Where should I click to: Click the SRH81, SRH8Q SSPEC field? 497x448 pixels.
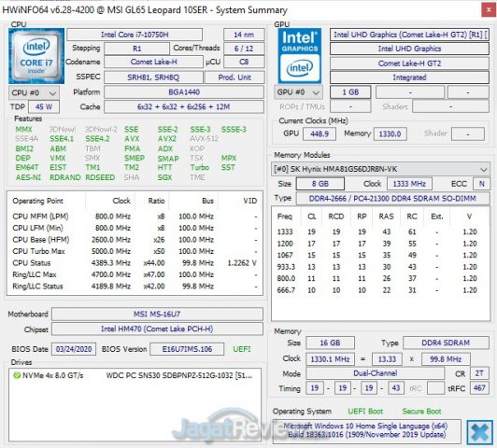(153, 77)
